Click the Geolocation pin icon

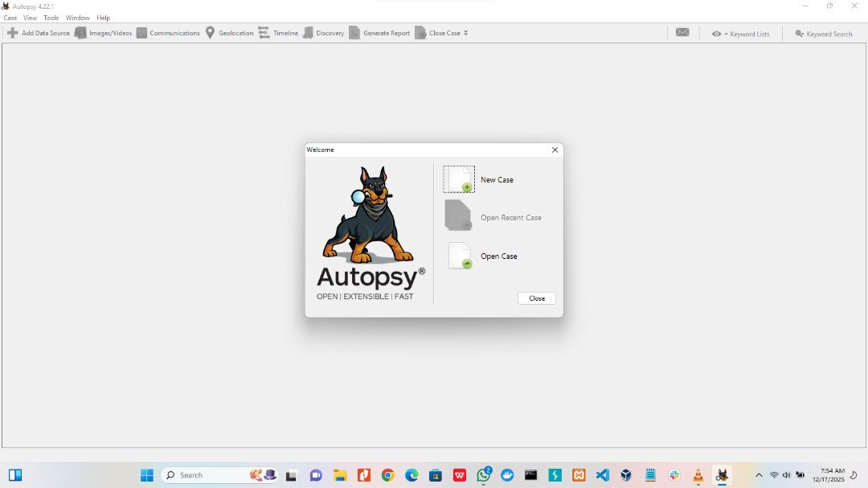point(210,33)
